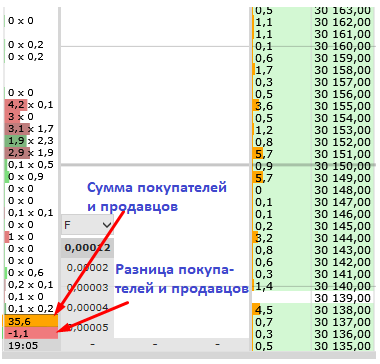Click price level 30 148,00
Image resolution: width=380 pixels, height=364 pixels.
coord(342,190)
